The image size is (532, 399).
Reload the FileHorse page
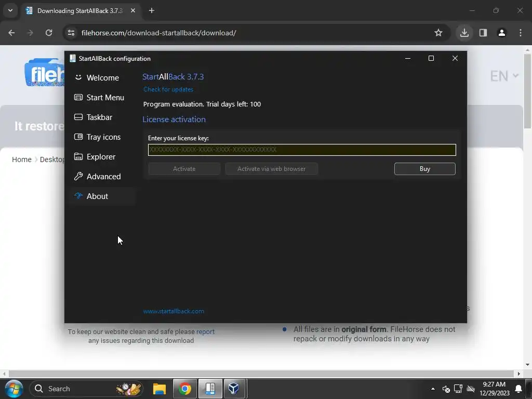[49, 33]
